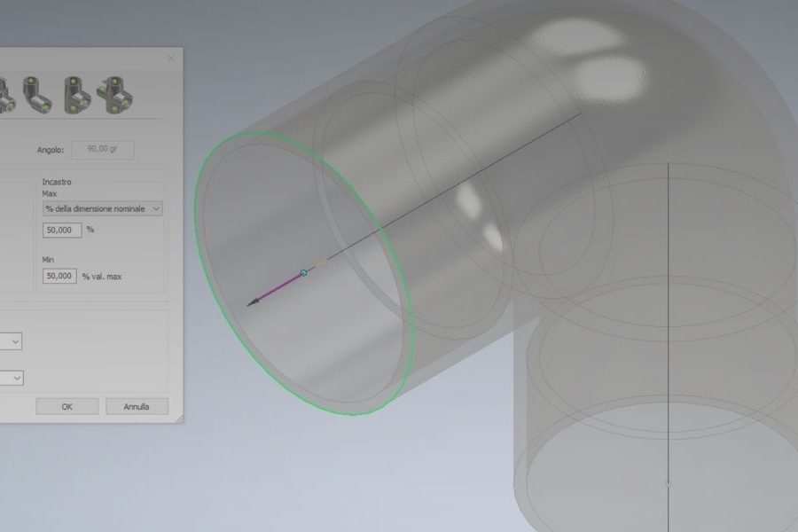Click the OK button
The image size is (798, 532).
67,407
